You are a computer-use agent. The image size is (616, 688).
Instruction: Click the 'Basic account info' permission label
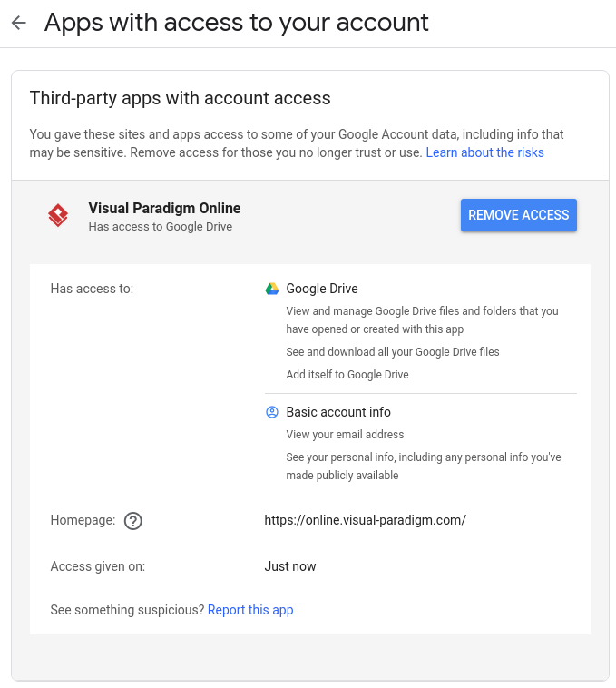point(338,412)
